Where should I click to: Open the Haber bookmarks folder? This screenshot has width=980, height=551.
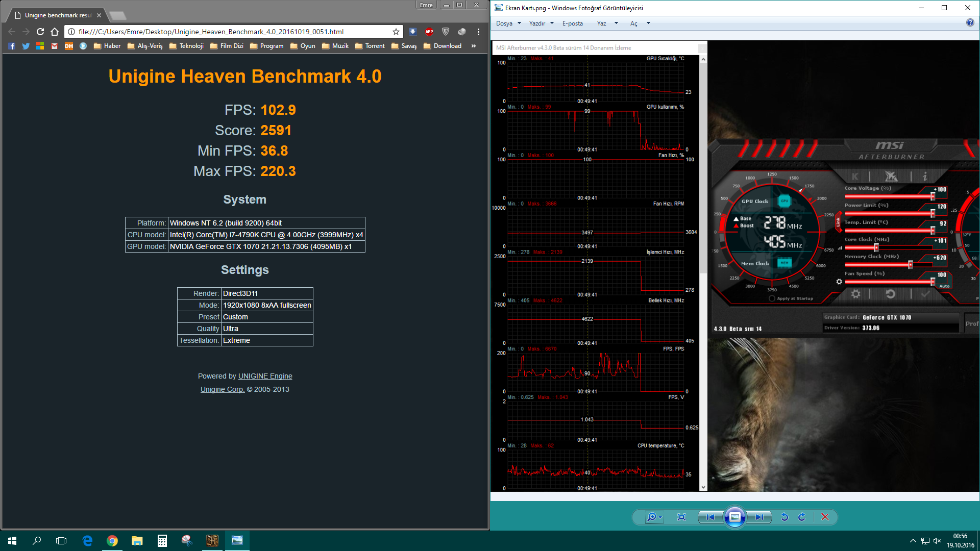[x=107, y=46]
